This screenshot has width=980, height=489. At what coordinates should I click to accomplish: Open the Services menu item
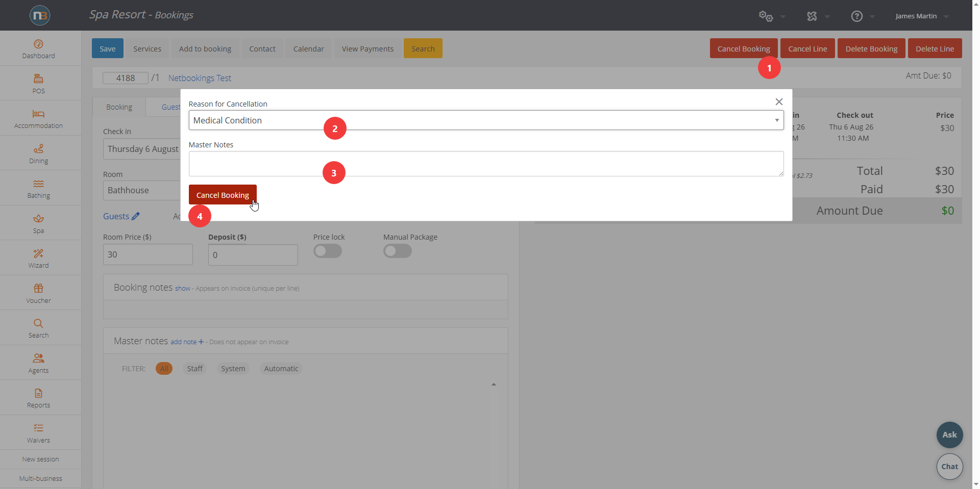147,48
